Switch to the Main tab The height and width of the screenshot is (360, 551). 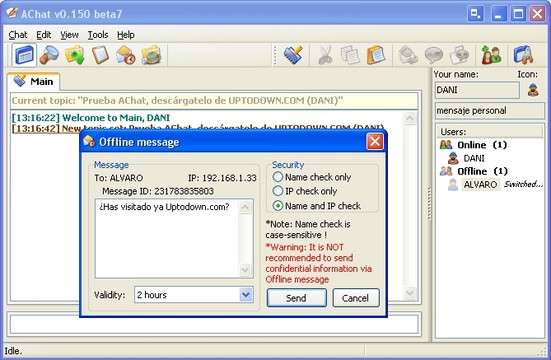pos(34,81)
